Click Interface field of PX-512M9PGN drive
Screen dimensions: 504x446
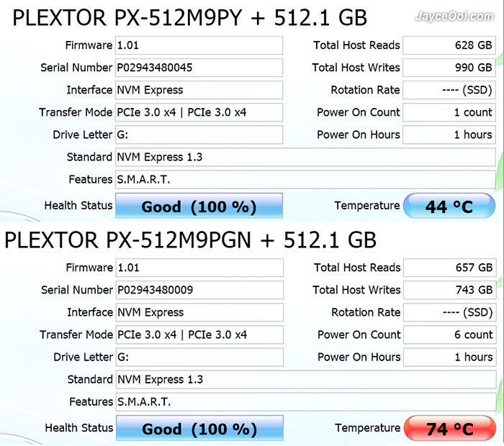(x=199, y=312)
